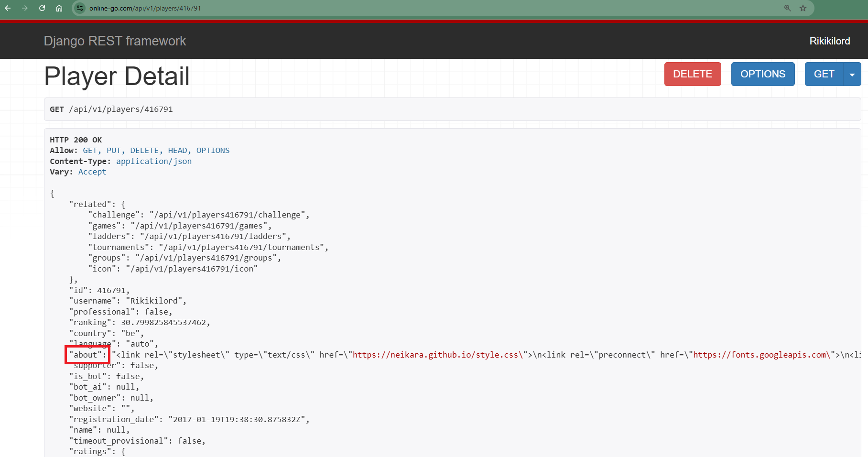Click the blue GET button
Viewport: 868px width, 457px height.
click(x=824, y=75)
